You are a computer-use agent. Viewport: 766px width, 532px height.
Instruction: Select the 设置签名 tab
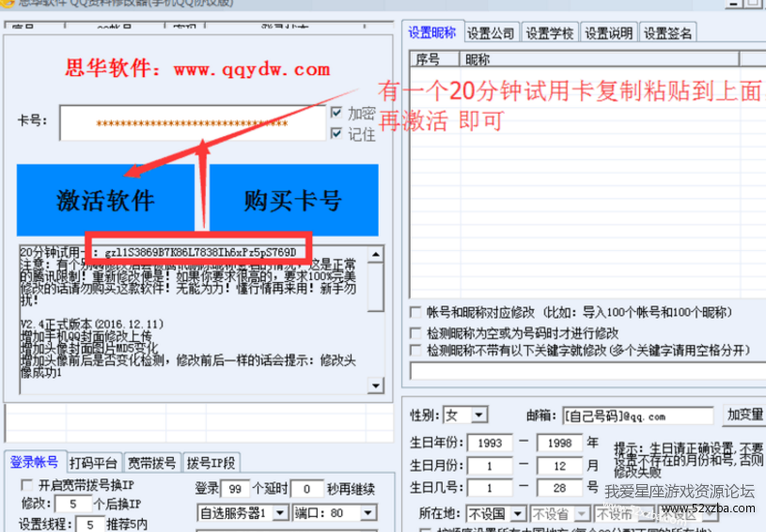(667, 33)
